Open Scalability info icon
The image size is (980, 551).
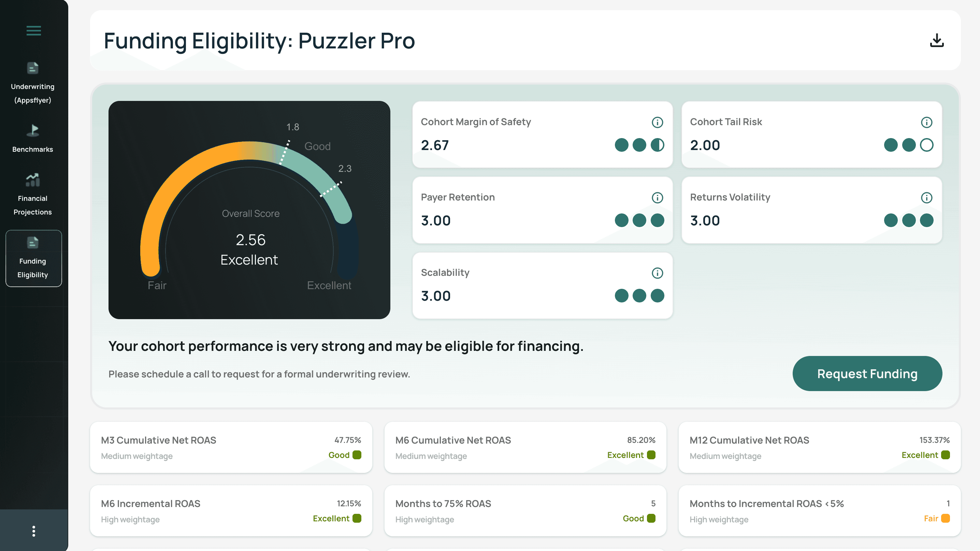tap(657, 273)
